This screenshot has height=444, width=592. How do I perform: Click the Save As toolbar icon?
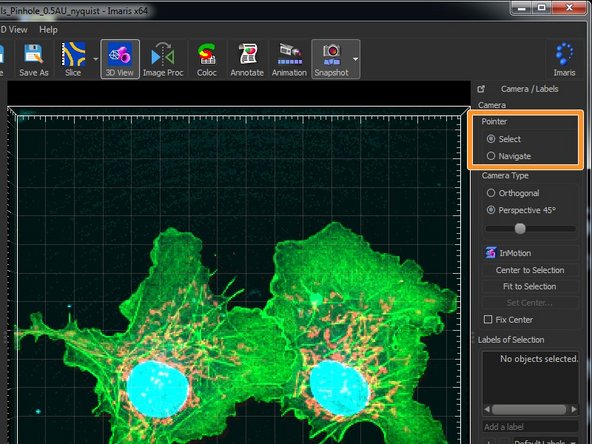point(34,60)
